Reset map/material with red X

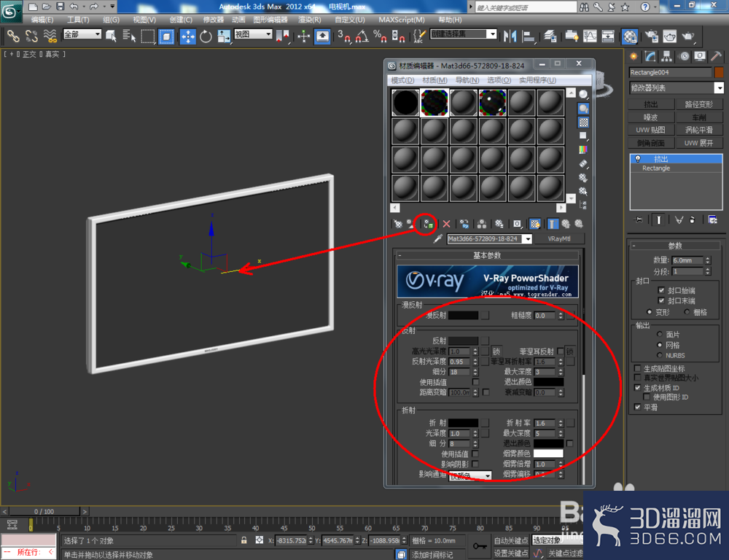[446, 224]
